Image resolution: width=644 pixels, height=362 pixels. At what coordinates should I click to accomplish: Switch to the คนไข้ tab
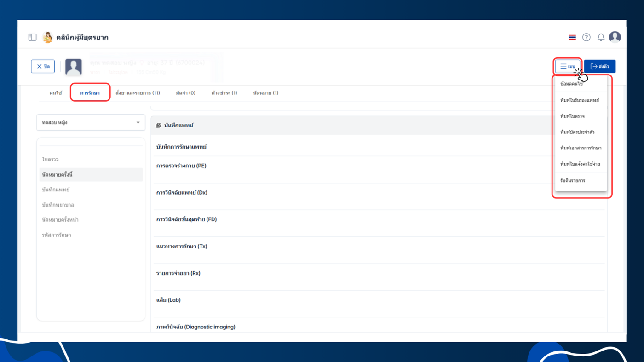point(56,93)
